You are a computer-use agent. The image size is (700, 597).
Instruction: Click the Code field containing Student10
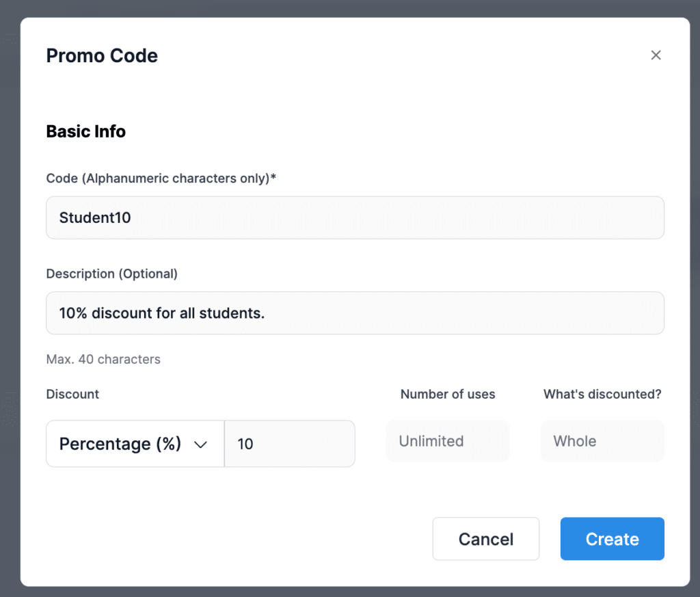tap(355, 218)
